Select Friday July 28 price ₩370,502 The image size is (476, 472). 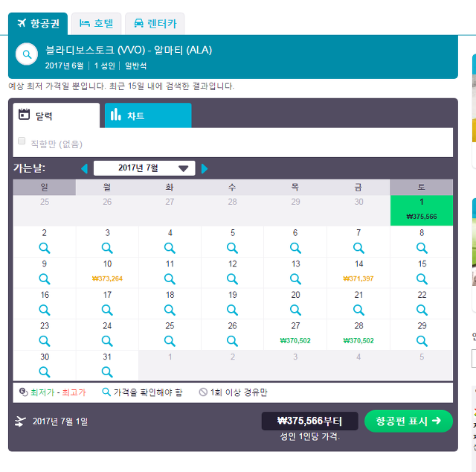click(358, 341)
